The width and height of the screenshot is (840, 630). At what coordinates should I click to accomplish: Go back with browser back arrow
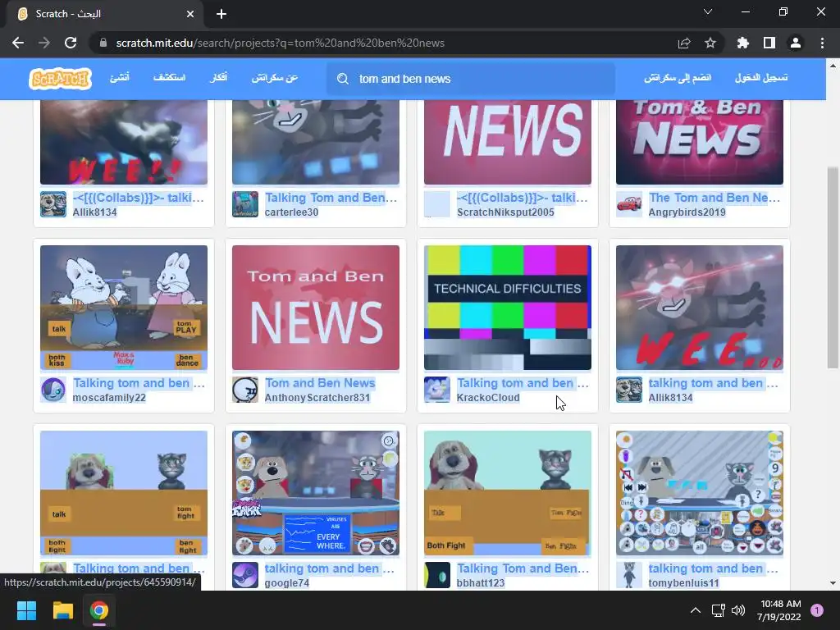[18, 43]
